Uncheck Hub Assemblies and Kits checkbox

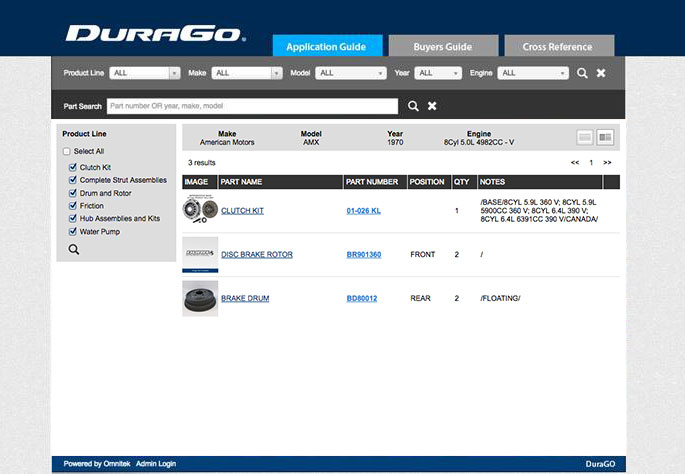point(73,218)
